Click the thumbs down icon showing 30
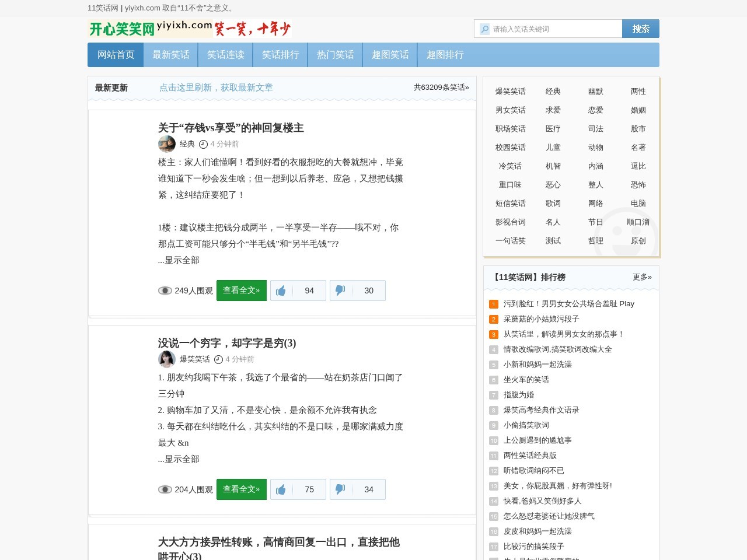Image resolution: width=747 pixels, height=560 pixels. pos(340,290)
